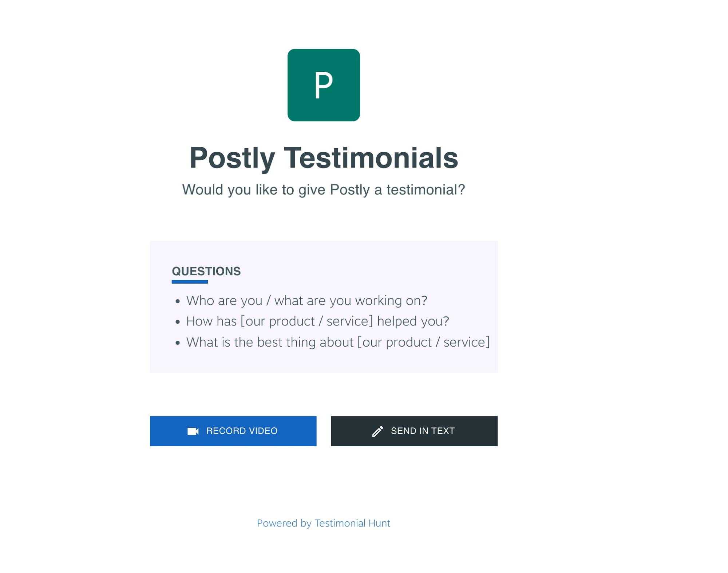Viewport: 728px width, 573px height.
Task: Click the pencil edit icon
Action: pyautogui.click(x=378, y=431)
